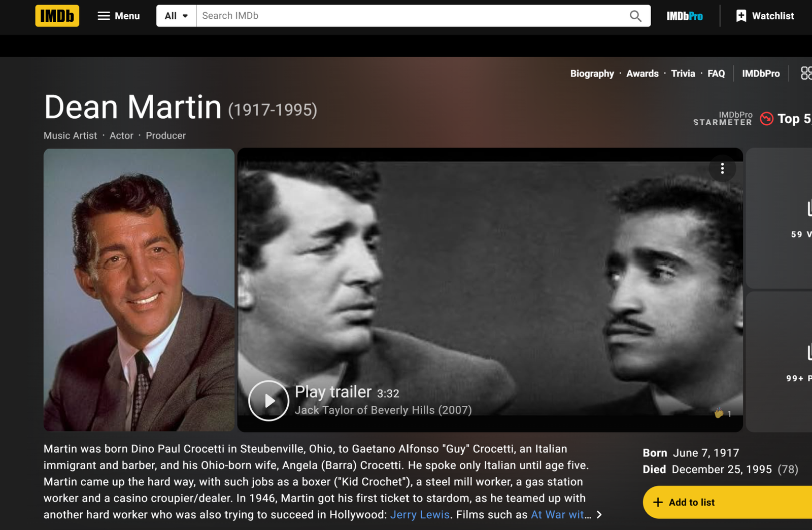Open the Dean Martin portrait photo
This screenshot has height=530, width=812.
(x=139, y=290)
